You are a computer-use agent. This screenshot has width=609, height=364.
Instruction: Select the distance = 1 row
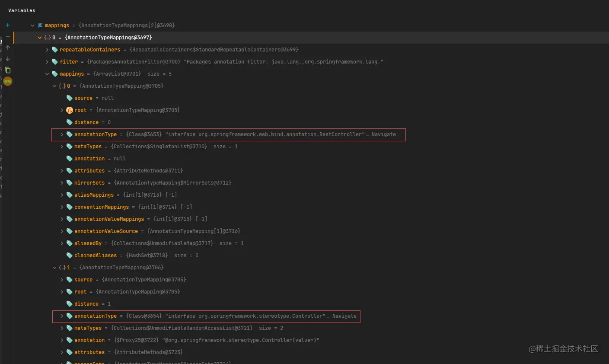[x=92, y=304]
